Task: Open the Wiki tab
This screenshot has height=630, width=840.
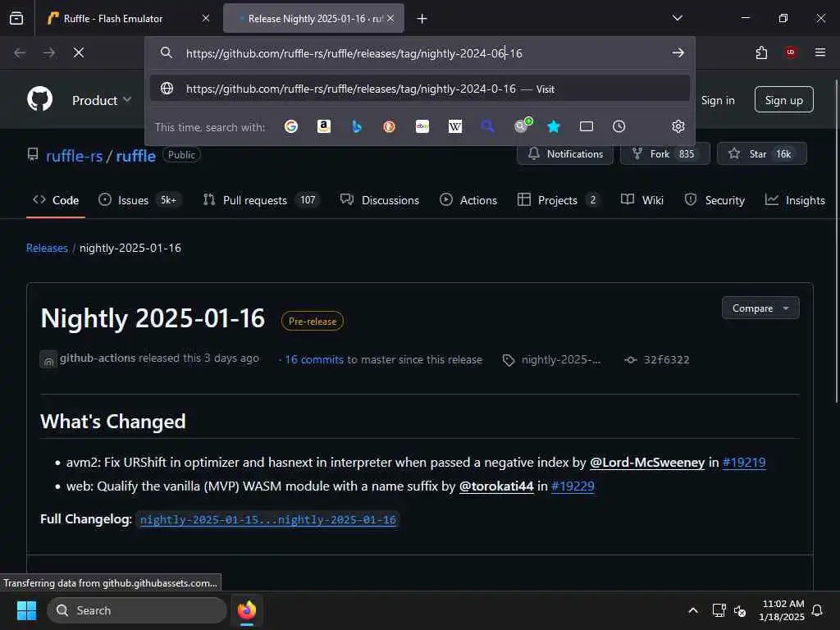Action: tap(641, 200)
